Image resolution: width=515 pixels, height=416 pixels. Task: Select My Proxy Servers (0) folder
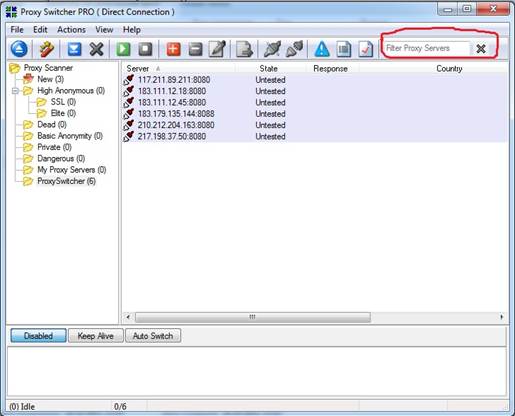[72, 170]
